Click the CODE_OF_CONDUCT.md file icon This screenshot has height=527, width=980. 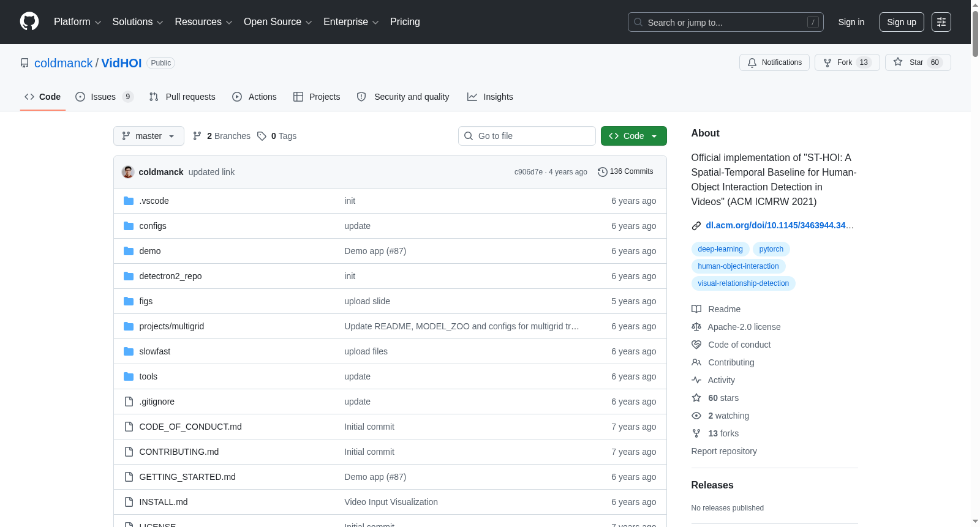129,427
